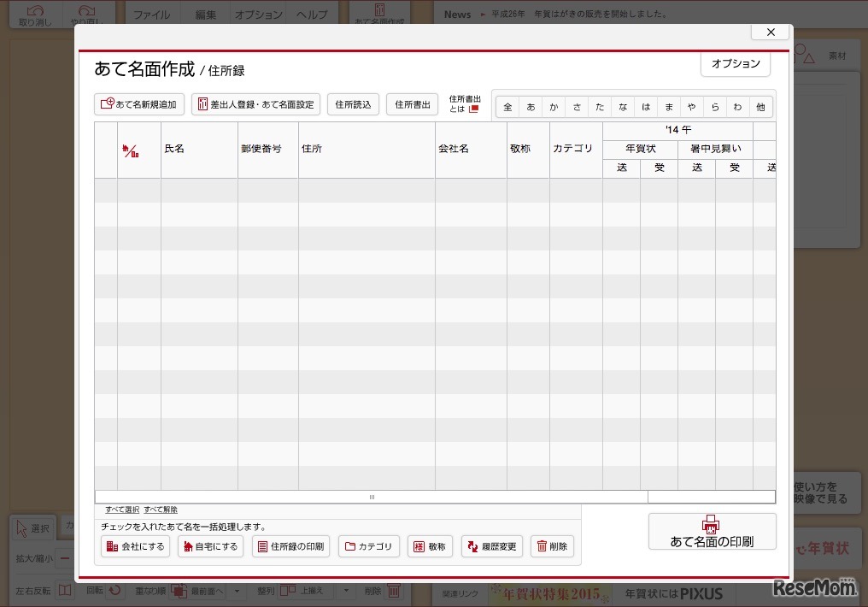868x607 pixels.
Task: Select the た index tab
Action: pos(600,107)
